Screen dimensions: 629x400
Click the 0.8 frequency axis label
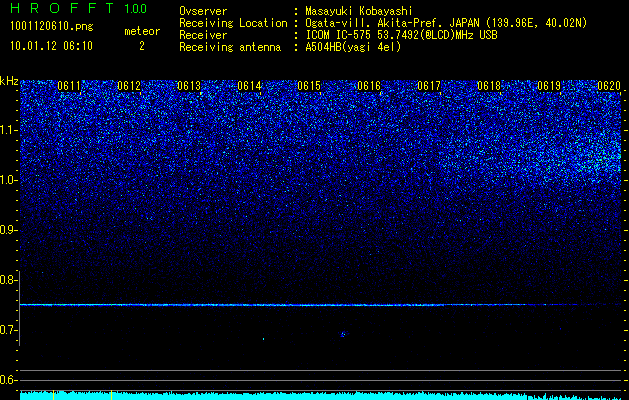[8, 280]
